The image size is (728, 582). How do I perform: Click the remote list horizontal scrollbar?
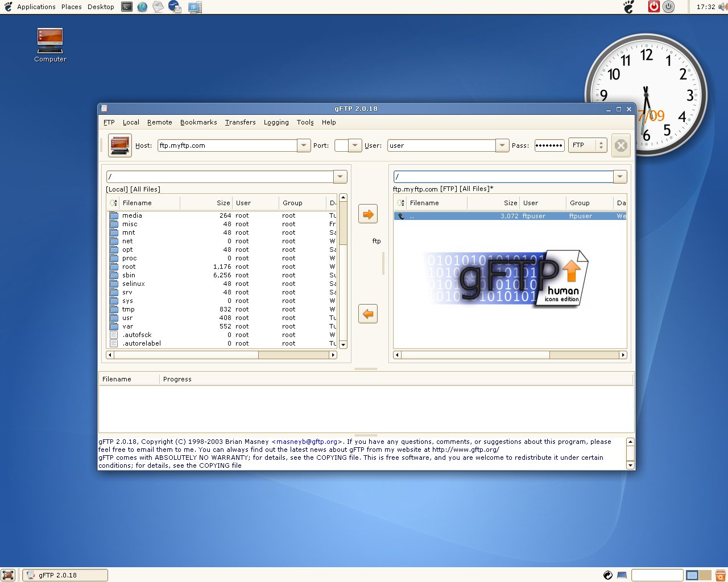510,355
